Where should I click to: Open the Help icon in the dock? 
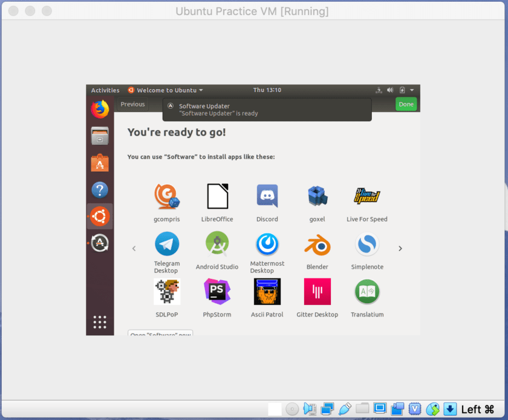pos(100,190)
